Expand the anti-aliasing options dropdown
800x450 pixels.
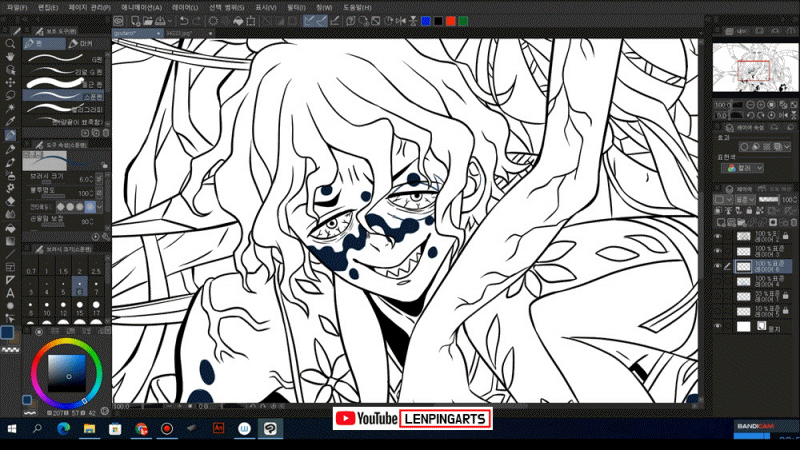(x=99, y=207)
